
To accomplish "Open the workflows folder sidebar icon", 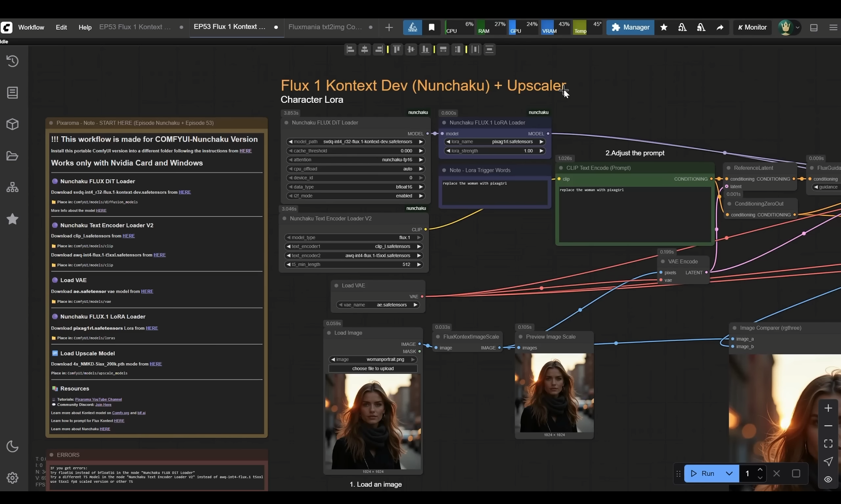I will tap(12, 156).
